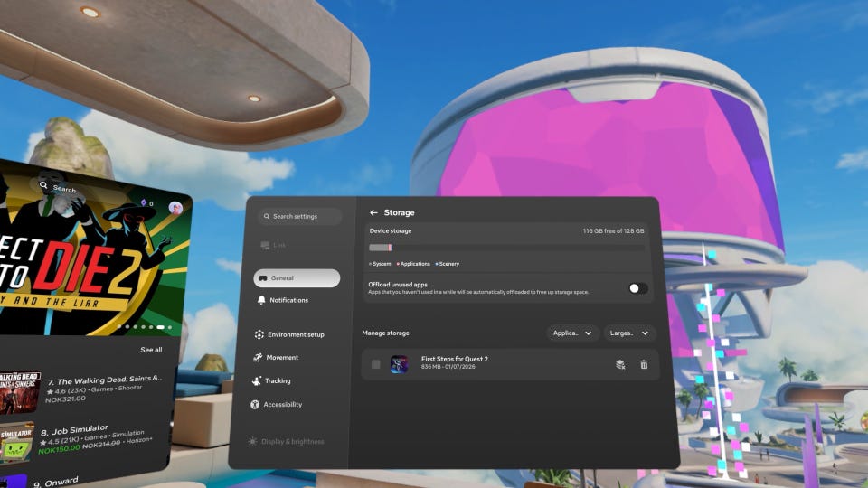Click the offload icon for First Steps
This screenshot has width=868, height=488.
click(620, 364)
